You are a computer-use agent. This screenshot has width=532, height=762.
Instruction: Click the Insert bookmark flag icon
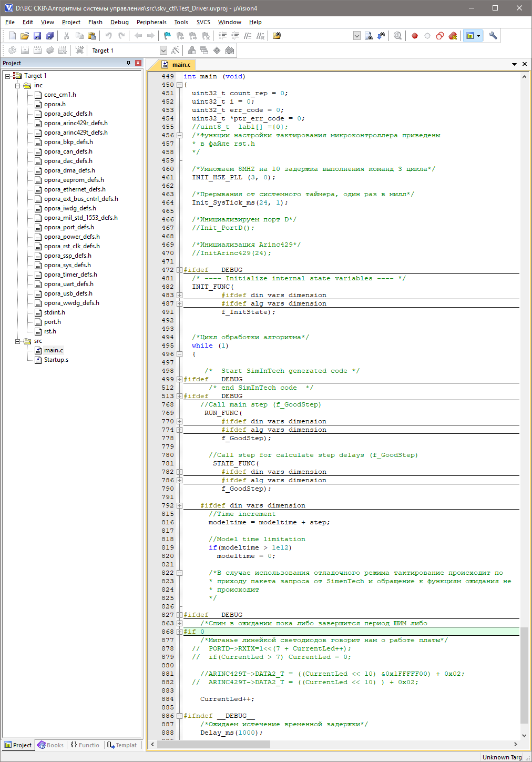pyautogui.click(x=167, y=36)
